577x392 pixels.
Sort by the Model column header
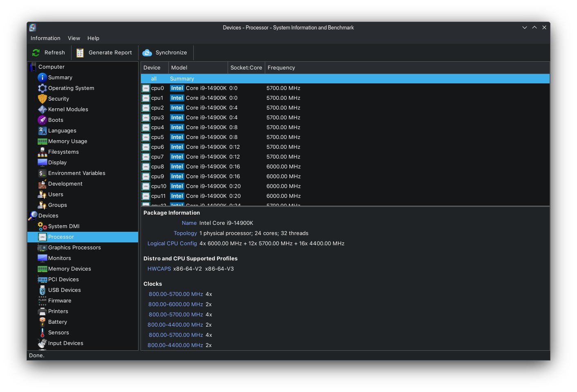click(198, 68)
